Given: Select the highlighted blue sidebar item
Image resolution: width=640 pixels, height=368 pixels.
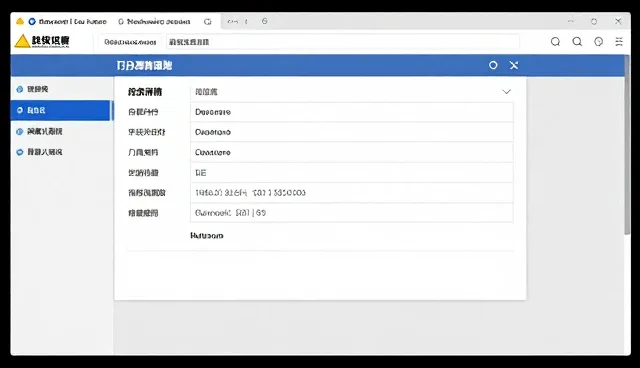Looking at the screenshot, I should coord(61,111).
